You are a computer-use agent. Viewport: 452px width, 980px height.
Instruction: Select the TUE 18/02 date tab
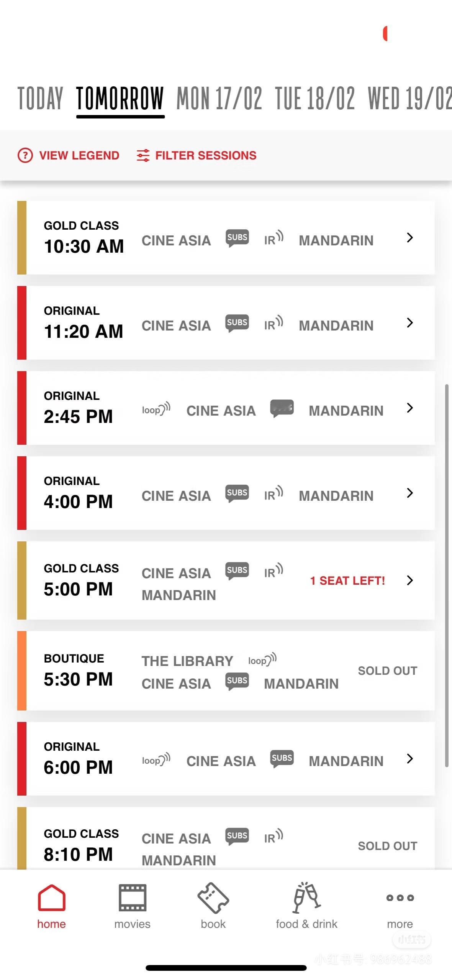point(314,99)
